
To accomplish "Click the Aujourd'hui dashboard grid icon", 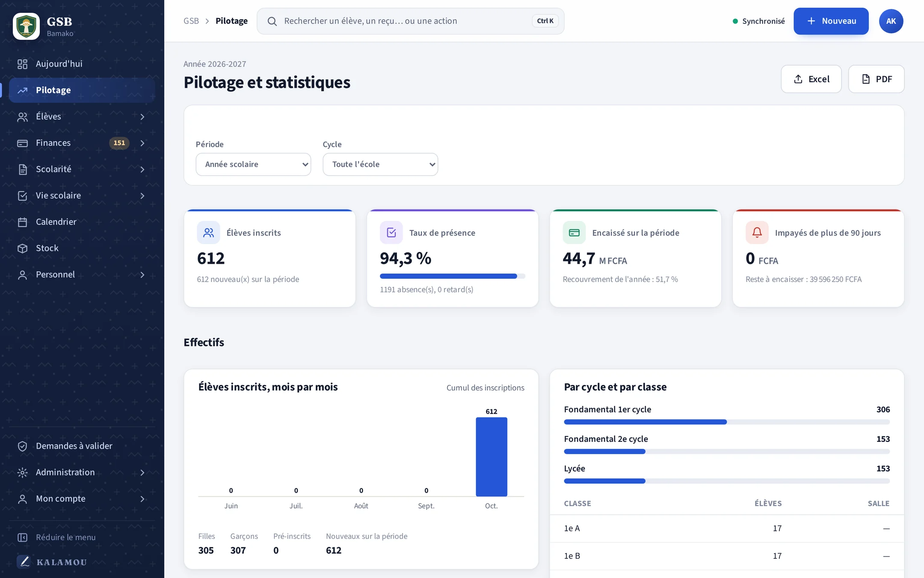I will [x=22, y=64].
